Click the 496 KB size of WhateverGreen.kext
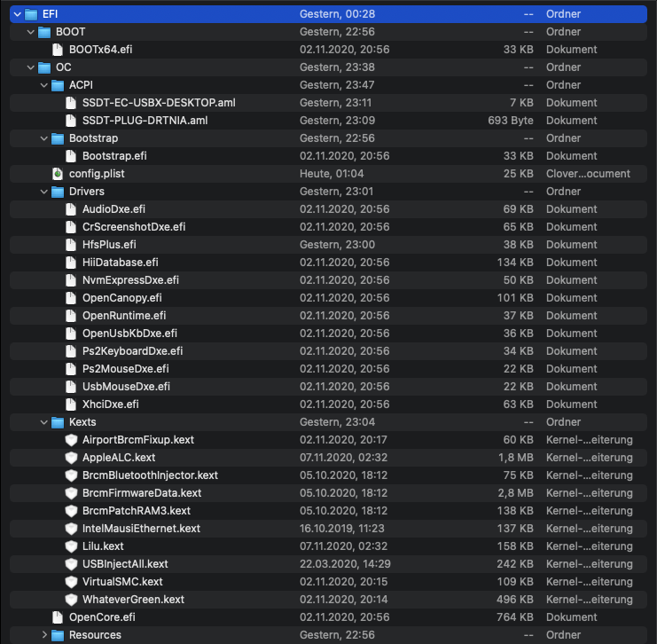This screenshot has width=657, height=644. coord(515,600)
